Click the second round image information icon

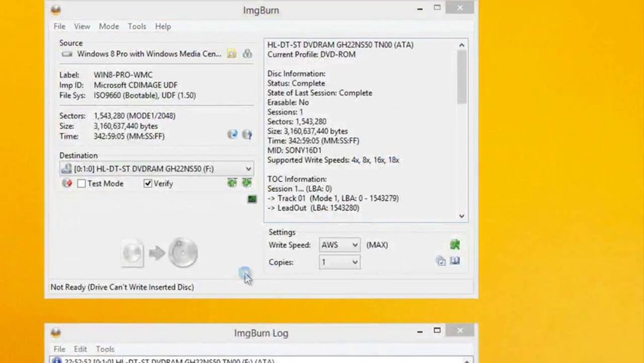[247, 134]
